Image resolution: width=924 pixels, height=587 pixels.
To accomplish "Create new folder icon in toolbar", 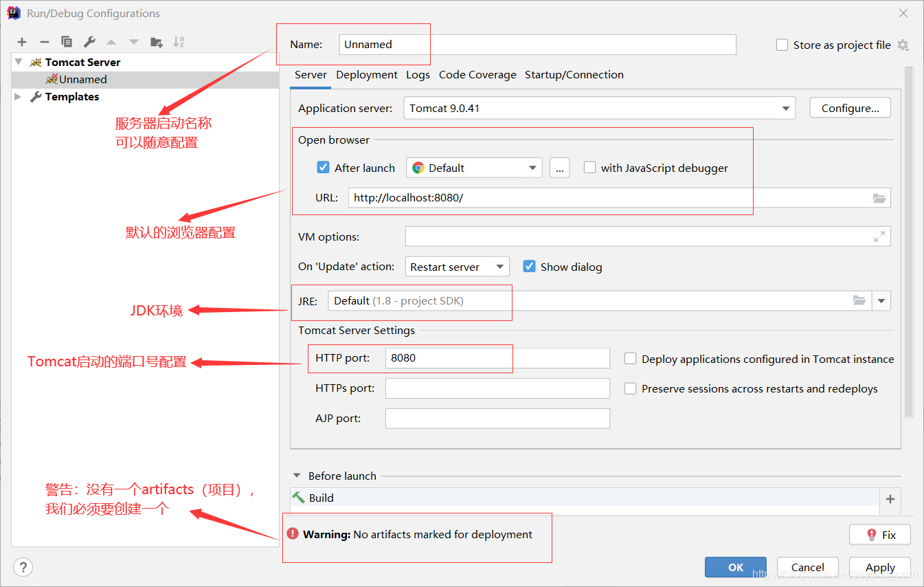I will coord(157,42).
